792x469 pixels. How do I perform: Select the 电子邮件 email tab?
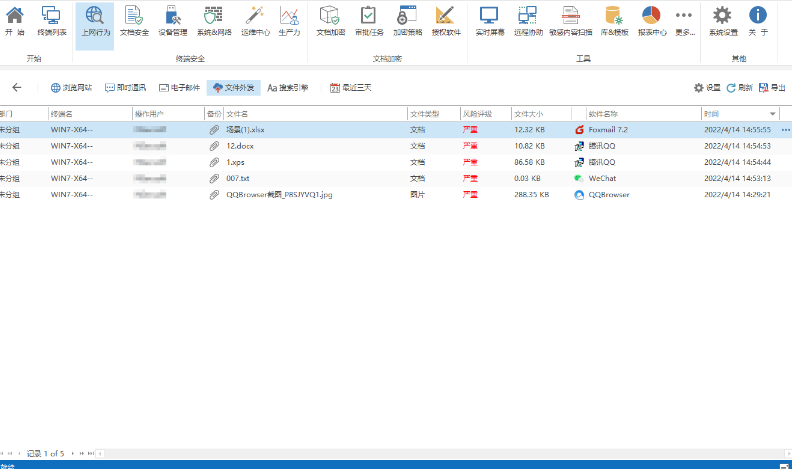pyautogui.click(x=179, y=88)
